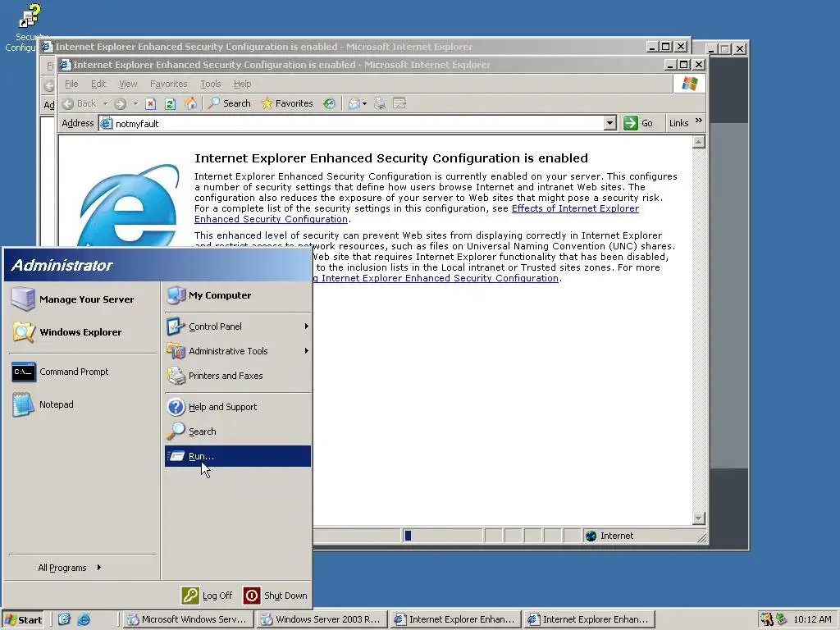The width and height of the screenshot is (840, 630).
Task: Click the Windows flag logo in IE
Action: click(689, 84)
